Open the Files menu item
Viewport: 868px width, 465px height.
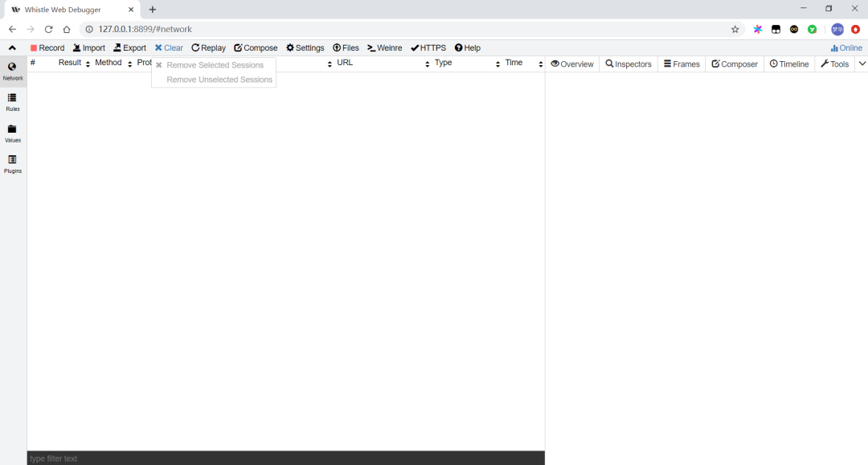pyautogui.click(x=346, y=48)
